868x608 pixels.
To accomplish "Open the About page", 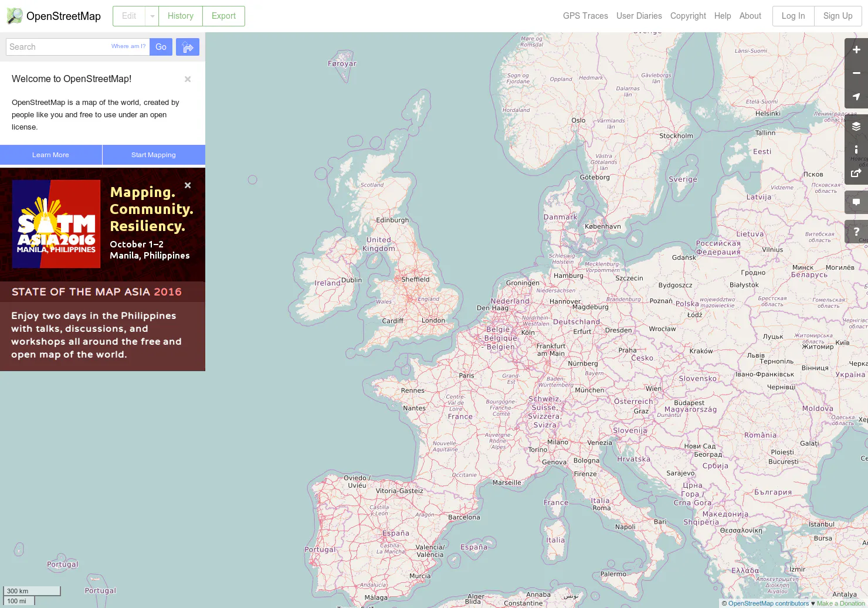I will 750,16.
